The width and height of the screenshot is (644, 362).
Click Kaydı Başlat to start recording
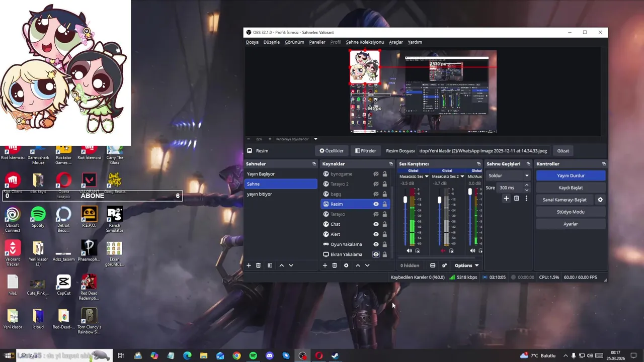571,188
